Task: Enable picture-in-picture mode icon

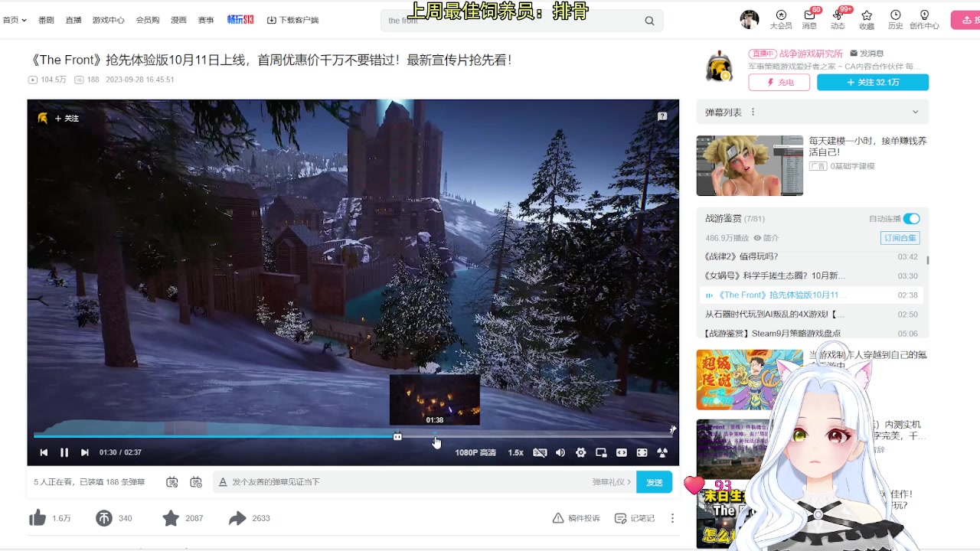Action: pos(602,452)
